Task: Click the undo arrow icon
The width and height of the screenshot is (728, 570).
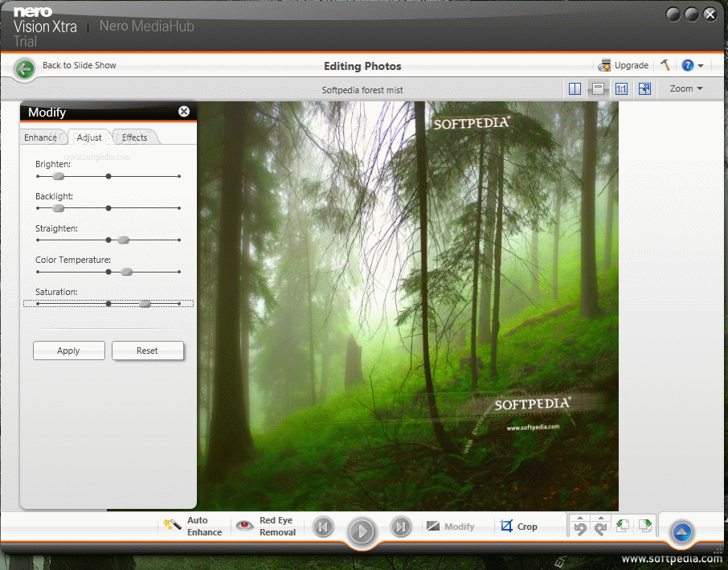Action: 580,529
